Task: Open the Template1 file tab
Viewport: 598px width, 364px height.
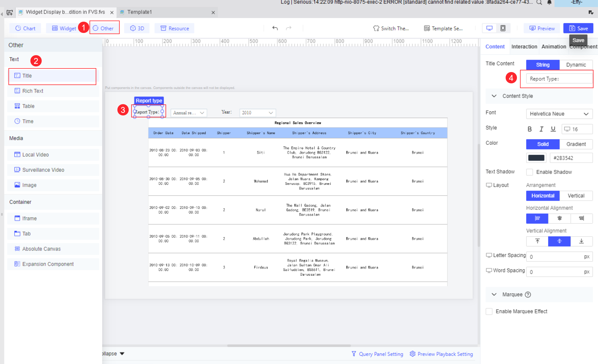Action: 168,12
